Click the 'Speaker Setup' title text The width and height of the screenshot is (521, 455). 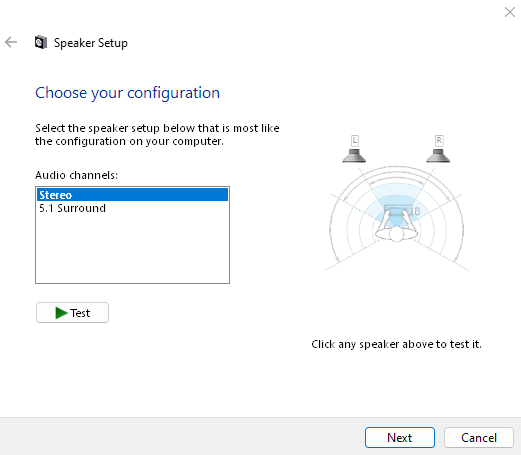[x=91, y=43]
